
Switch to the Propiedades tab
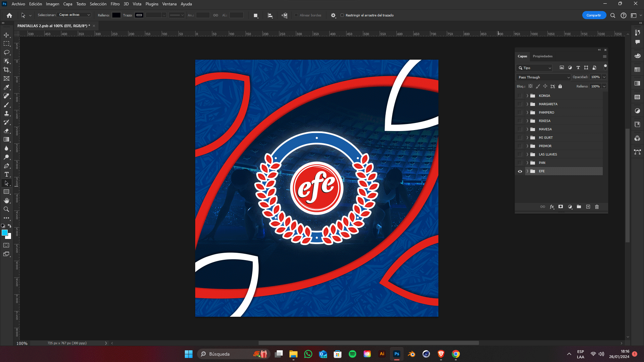coord(542,56)
